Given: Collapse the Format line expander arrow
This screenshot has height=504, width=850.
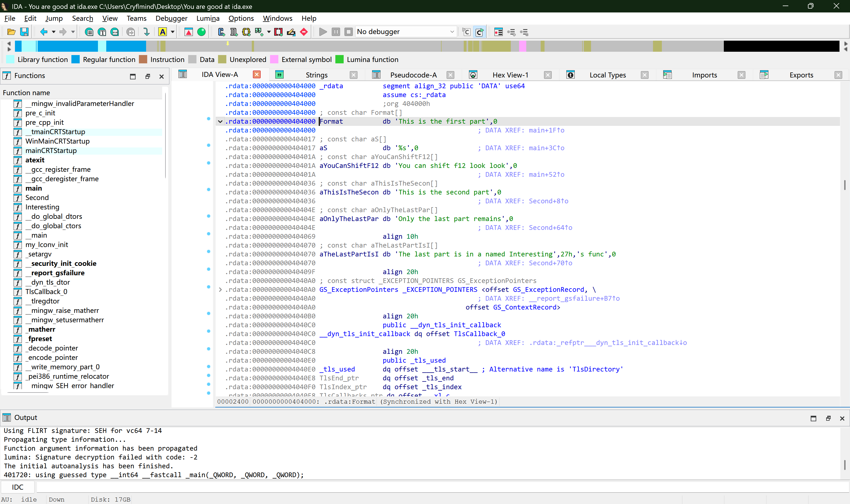Looking at the screenshot, I should [220, 122].
